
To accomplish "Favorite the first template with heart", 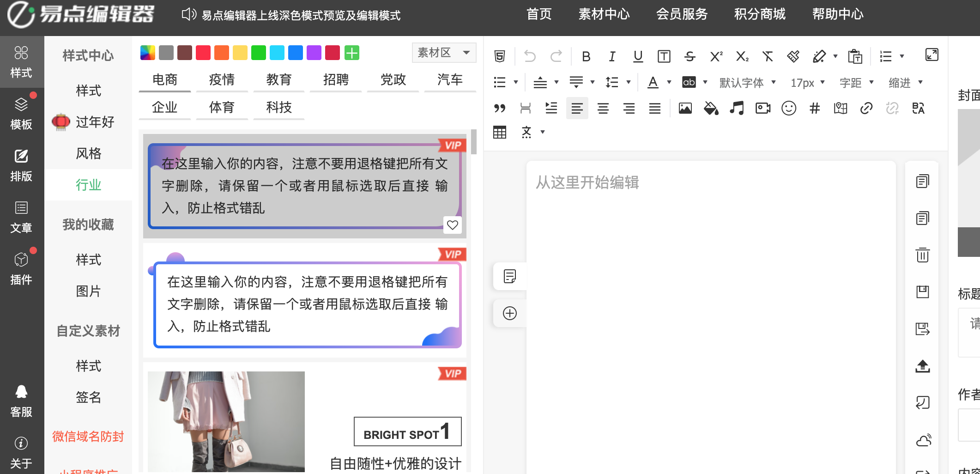I will 453,225.
